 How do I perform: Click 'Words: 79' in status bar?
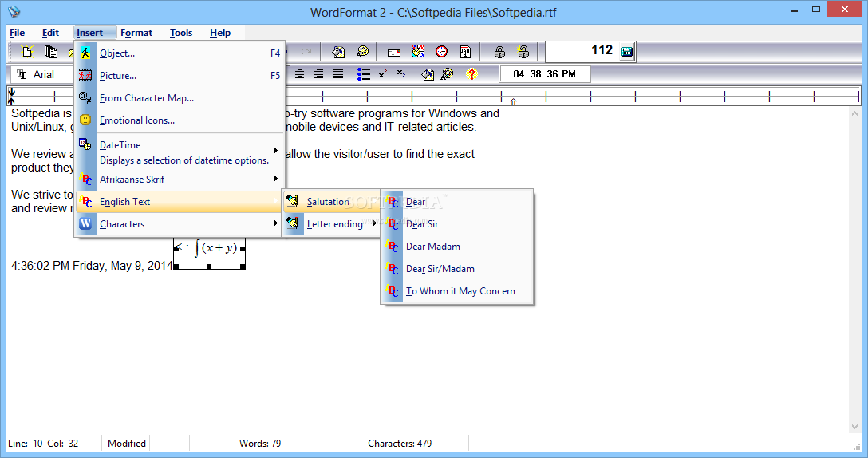[x=259, y=444]
